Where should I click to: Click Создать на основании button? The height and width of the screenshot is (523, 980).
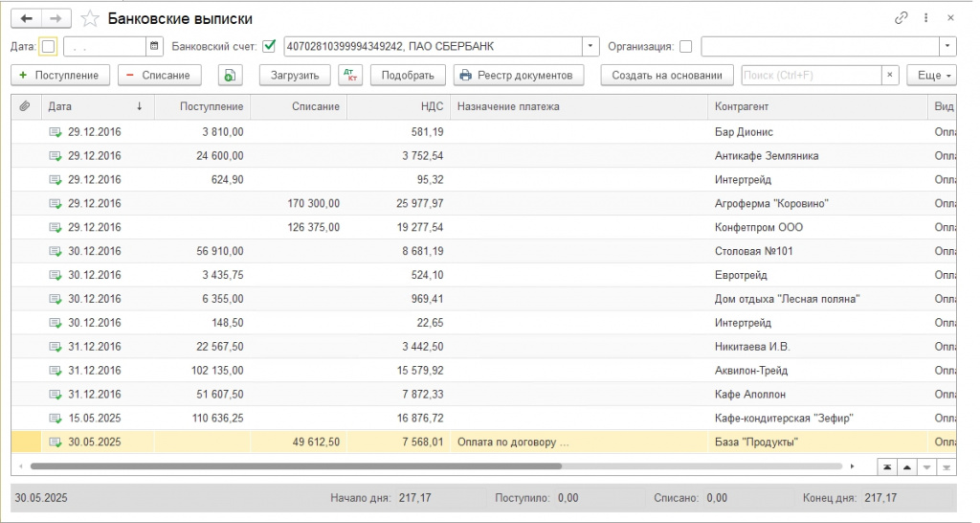tap(667, 75)
